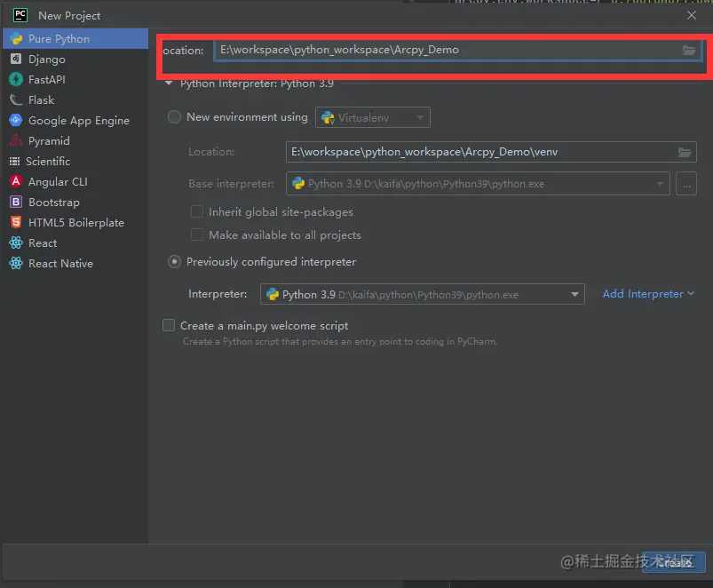Click the Scientific grid icon
The height and width of the screenshot is (588, 713).
tap(15, 161)
